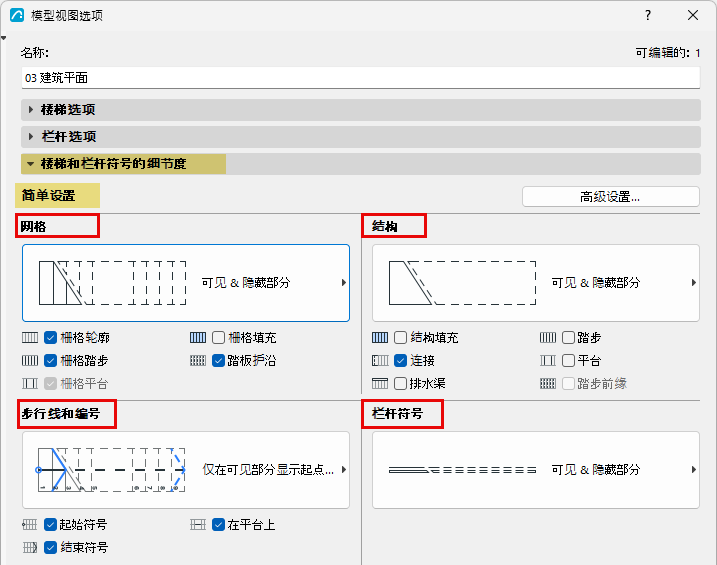The image size is (717, 565).
Task: Open the 结构 display dropdown
Action: pos(536,283)
